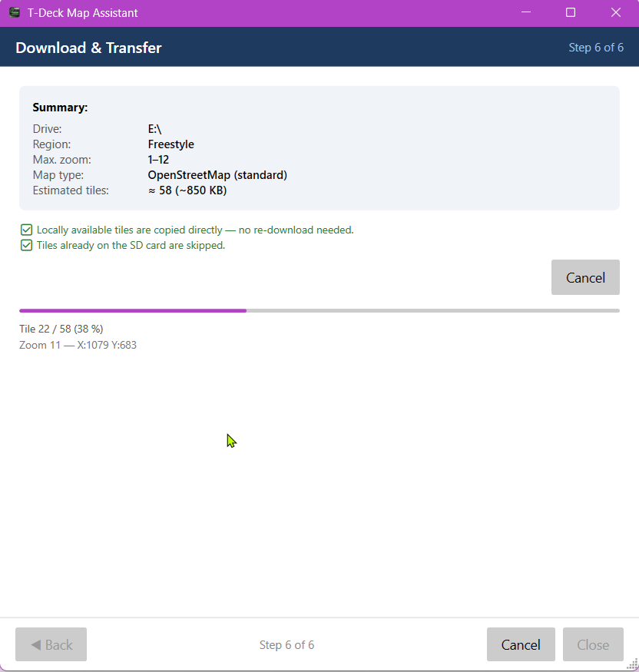
Task: Click the Region value 'Freestyle'
Action: coord(171,144)
